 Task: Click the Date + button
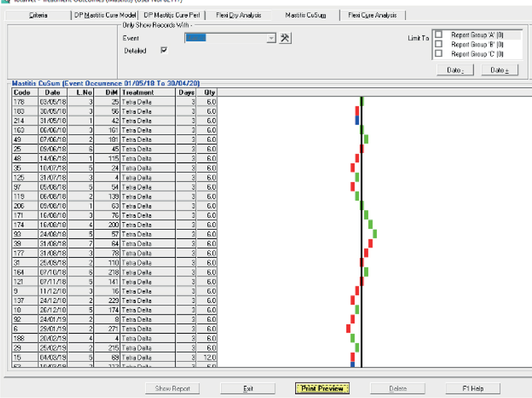pos(500,70)
